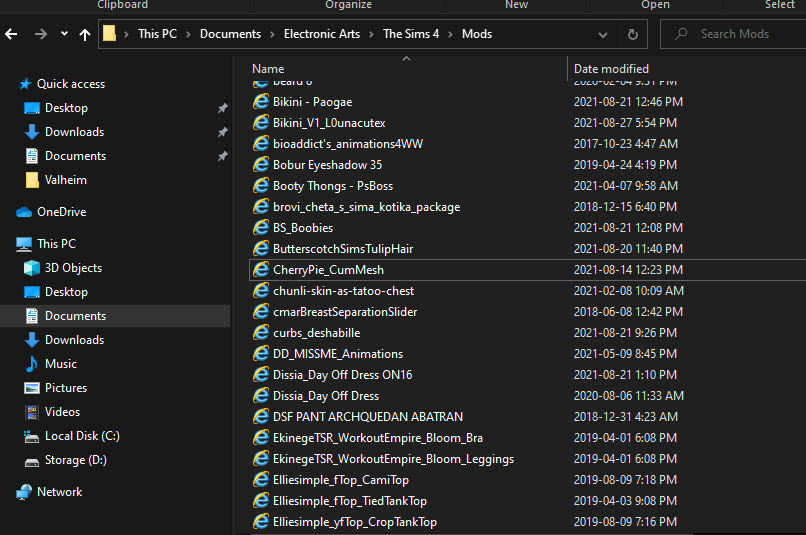Navigate to Documents breadcrumb

coord(230,34)
